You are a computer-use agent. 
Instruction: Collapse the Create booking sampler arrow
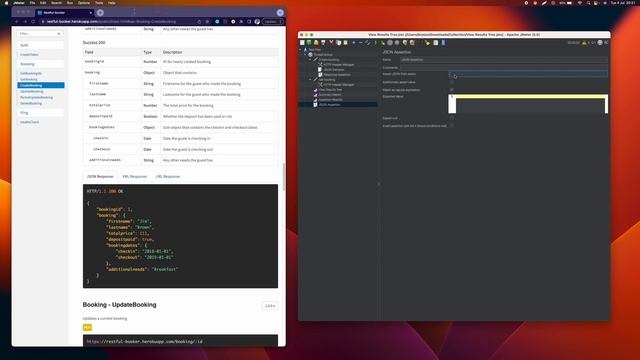click(x=310, y=60)
